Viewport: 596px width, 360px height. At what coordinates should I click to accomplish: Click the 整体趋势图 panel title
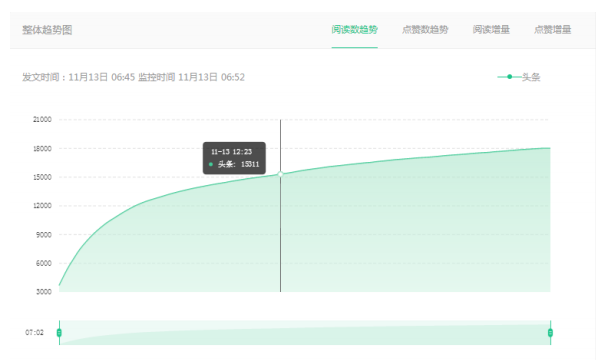(47, 30)
